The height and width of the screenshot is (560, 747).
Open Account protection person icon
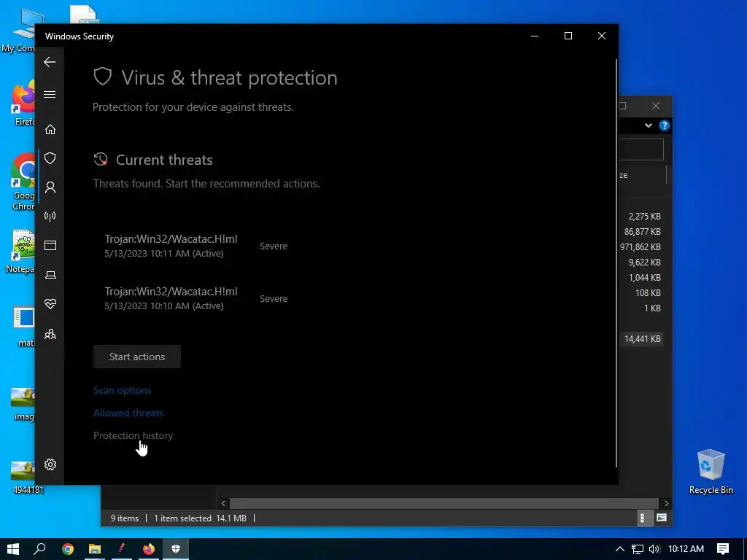(x=50, y=187)
